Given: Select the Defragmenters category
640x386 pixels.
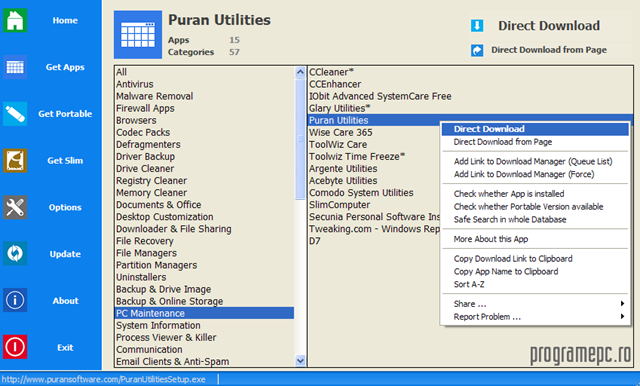Looking at the screenshot, I should tap(204, 144).
